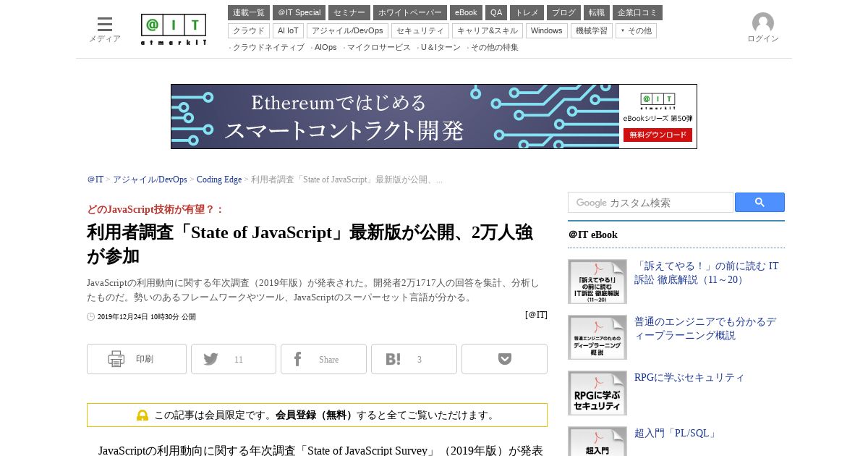The image size is (868, 456).
Task: Open the 転職 tab
Action: 597,13
